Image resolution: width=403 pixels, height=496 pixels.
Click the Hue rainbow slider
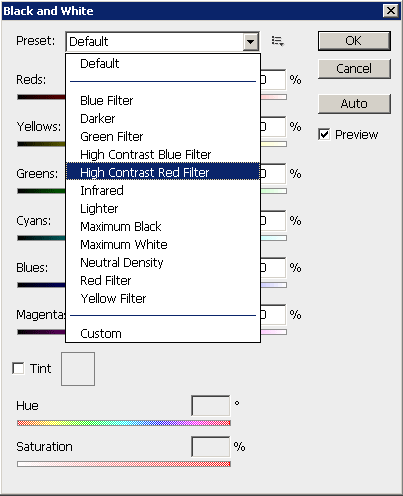[124, 423]
